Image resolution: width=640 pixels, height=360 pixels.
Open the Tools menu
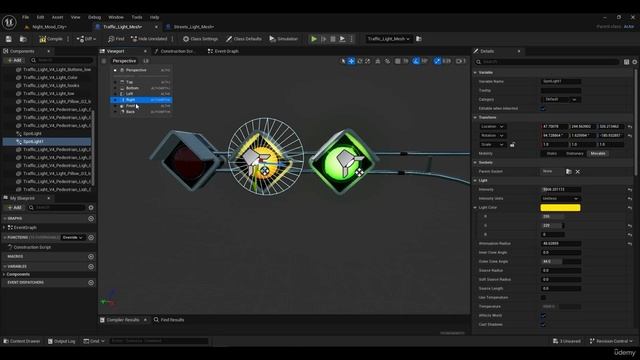(x=137, y=17)
